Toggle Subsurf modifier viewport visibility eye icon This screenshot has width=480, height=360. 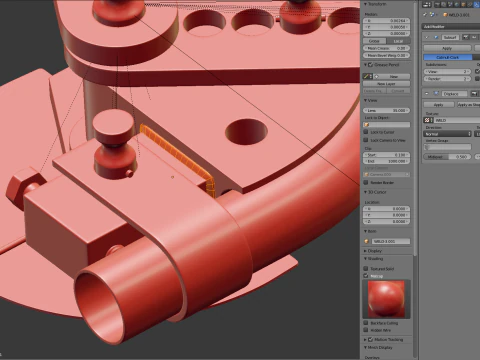coord(474,37)
